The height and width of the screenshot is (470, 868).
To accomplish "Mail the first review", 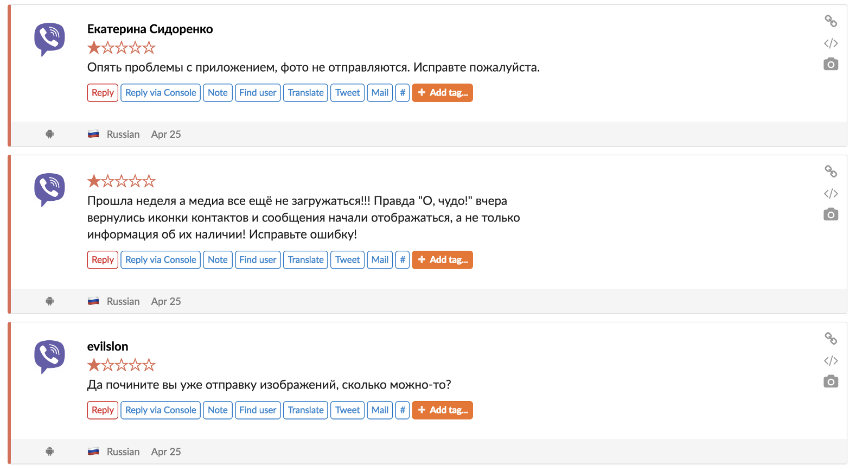I will pos(380,93).
